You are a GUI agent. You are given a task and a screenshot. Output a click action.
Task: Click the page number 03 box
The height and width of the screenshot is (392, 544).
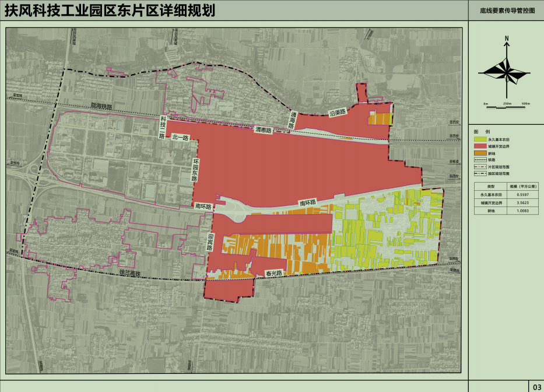pyautogui.click(x=536, y=386)
